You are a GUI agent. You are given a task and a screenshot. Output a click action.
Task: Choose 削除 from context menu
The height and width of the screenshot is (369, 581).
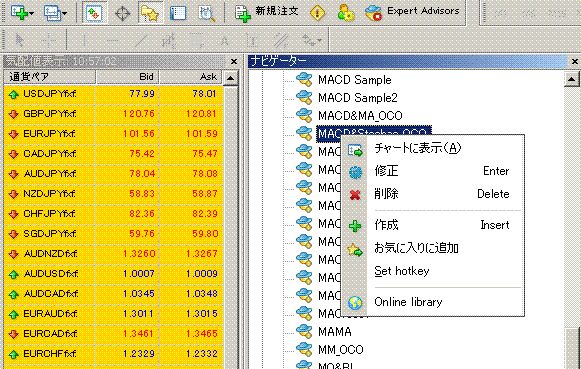[x=432, y=194]
